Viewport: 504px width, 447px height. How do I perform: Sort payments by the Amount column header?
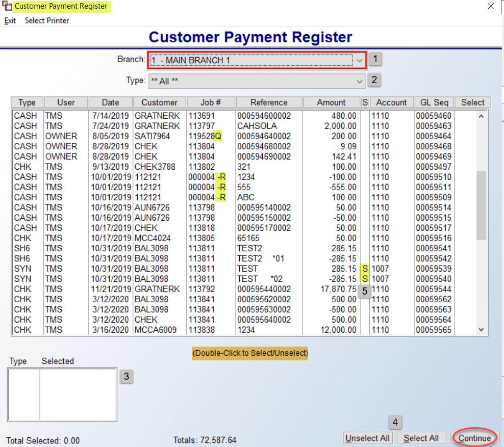331,102
